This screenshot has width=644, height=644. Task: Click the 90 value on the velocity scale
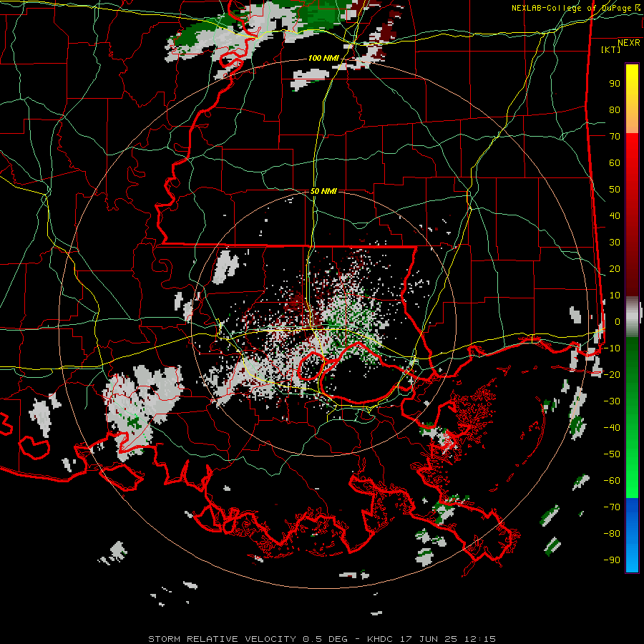[615, 84]
